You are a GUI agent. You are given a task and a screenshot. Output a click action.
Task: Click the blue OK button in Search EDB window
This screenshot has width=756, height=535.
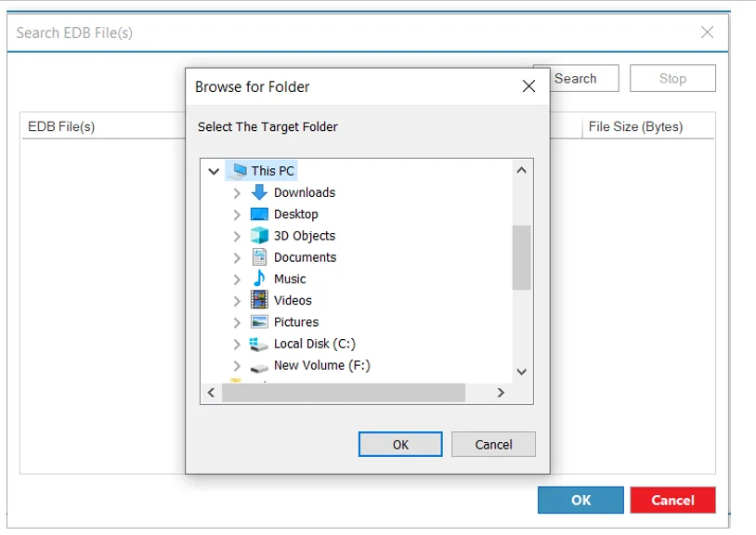click(580, 500)
